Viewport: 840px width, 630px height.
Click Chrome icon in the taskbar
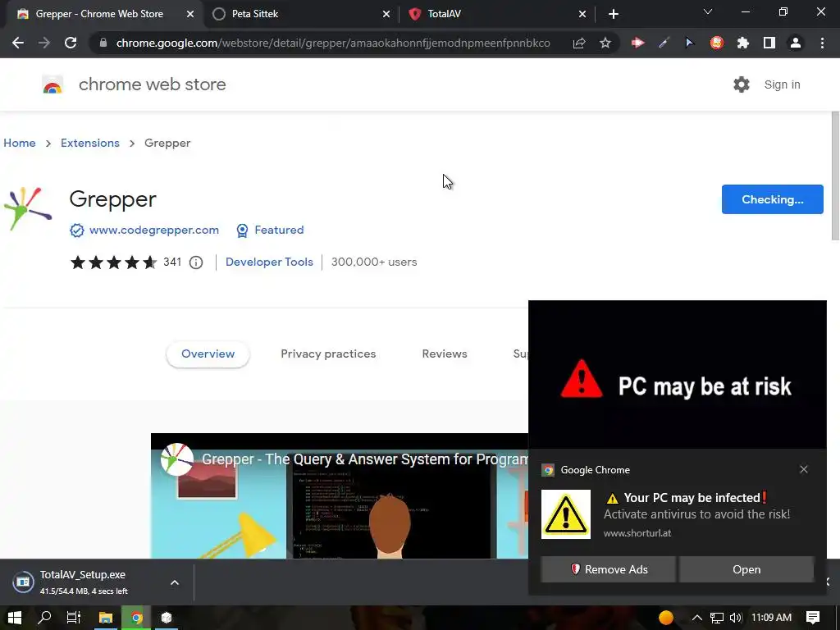[136, 618]
